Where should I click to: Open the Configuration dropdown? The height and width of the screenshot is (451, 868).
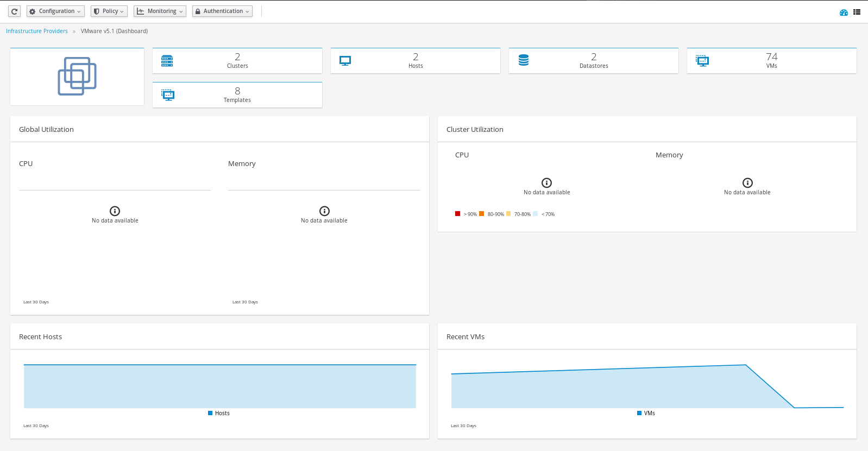[55, 11]
